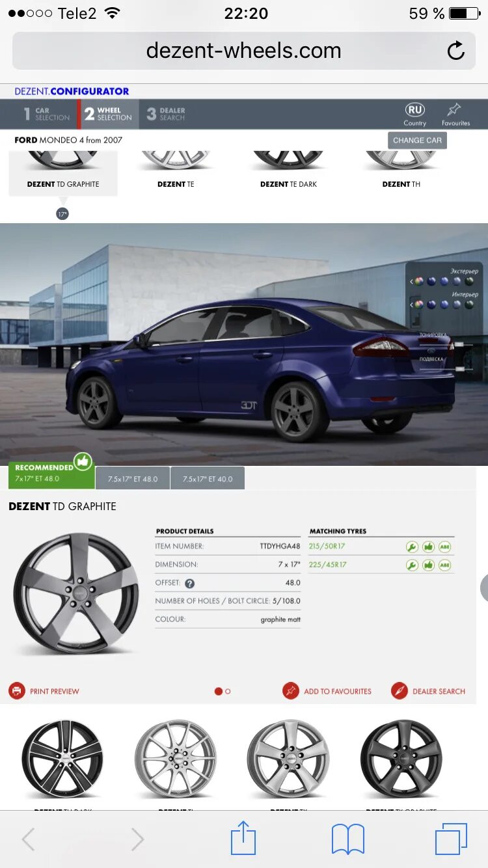
Task: Click the red pin Add to Favourites icon
Action: click(x=291, y=691)
